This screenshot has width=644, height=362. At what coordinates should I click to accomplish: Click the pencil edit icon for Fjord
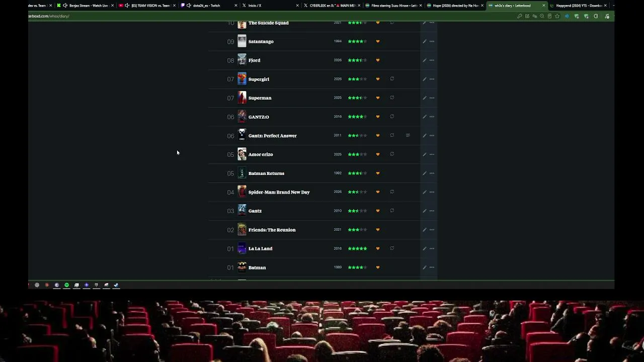[424, 60]
